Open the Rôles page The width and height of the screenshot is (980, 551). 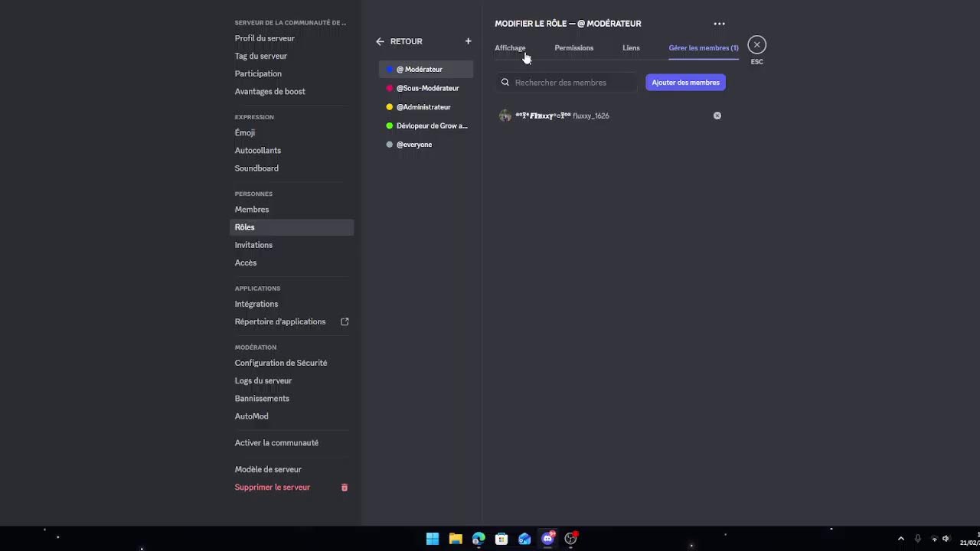292,227
